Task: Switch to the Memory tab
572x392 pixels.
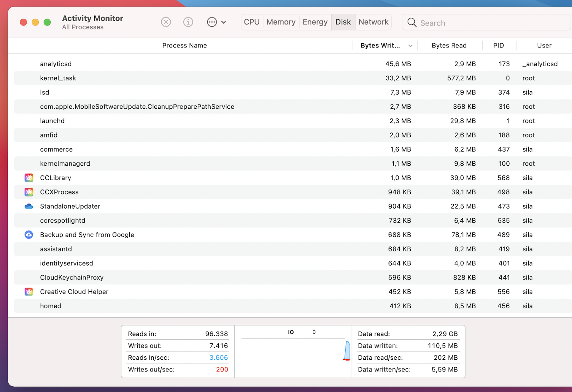Action: pos(281,22)
